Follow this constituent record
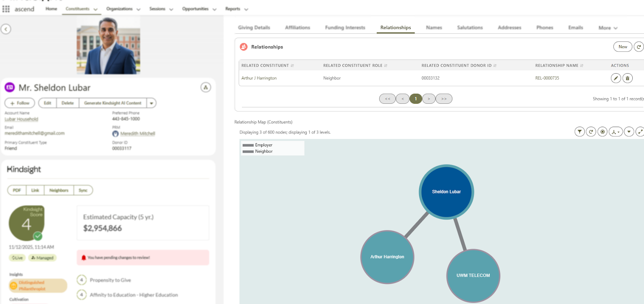 (20, 103)
